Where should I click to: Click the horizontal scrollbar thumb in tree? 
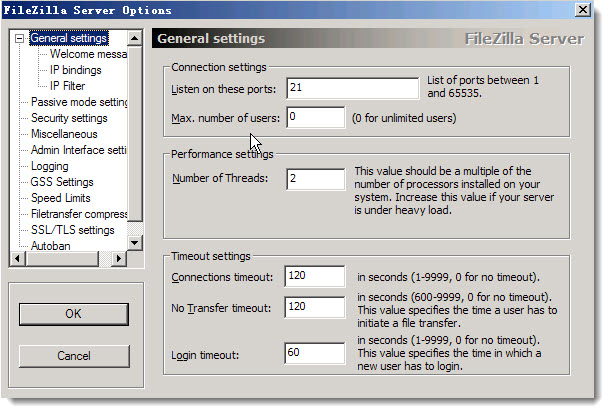click(x=62, y=258)
